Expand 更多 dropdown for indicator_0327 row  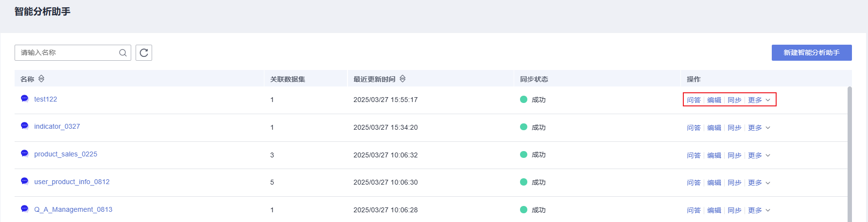[759, 128]
